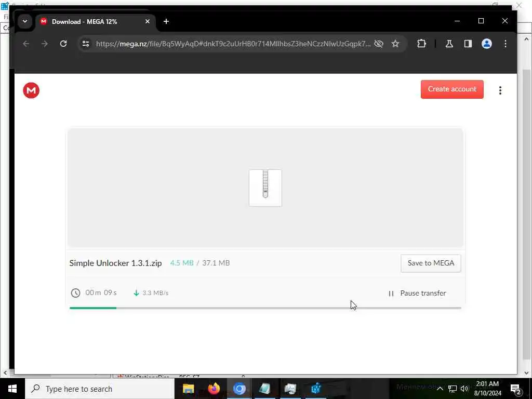532x399 pixels.
Task: Click the Create account button
Action: (452, 89)
